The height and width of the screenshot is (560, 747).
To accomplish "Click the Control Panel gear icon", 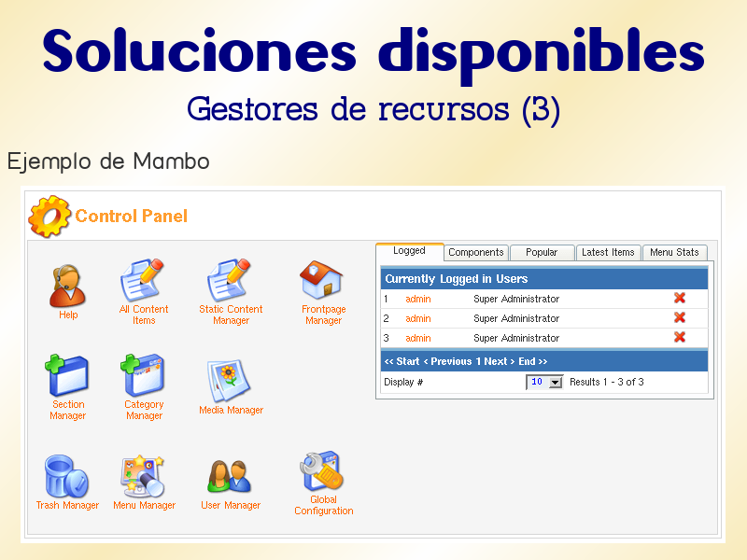I will point(49,217).
